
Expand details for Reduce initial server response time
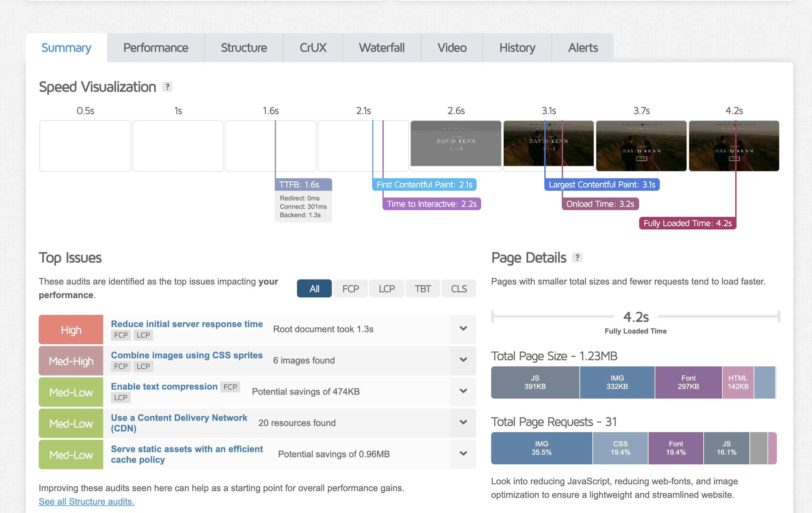click(x=463, y=329)
